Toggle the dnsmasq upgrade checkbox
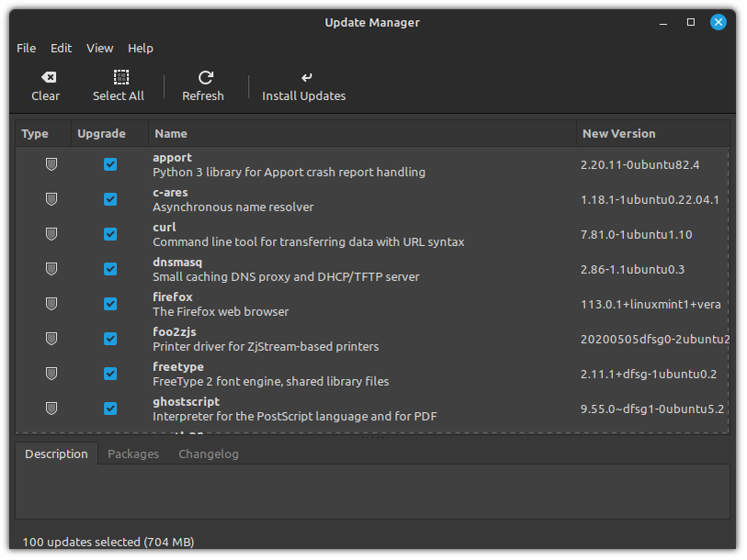Viewport: 747px width, 560px height. [x=110, y=269]
